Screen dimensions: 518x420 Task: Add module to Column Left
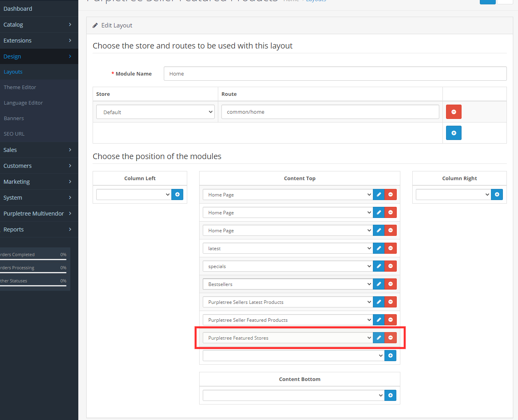tap(177, 194)
